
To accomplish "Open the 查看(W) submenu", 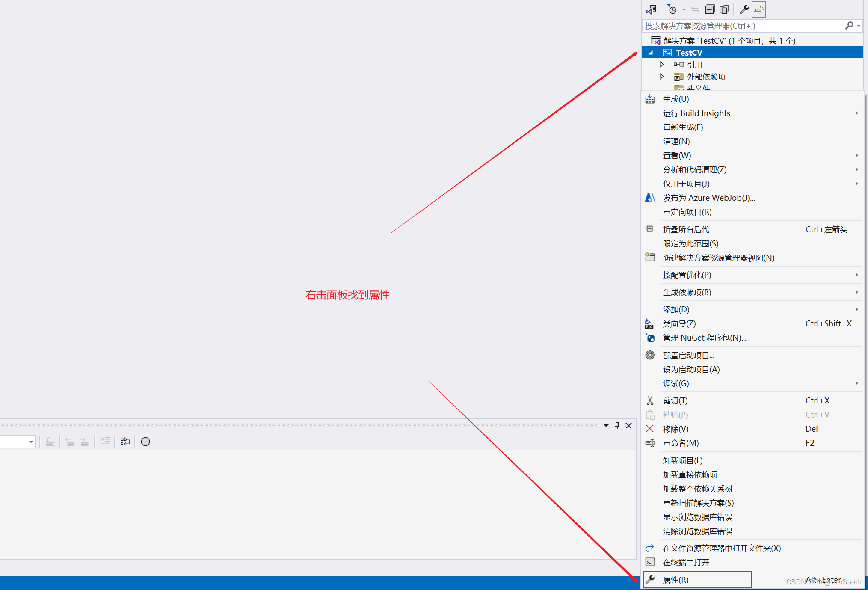I will (x=752, y=155).
